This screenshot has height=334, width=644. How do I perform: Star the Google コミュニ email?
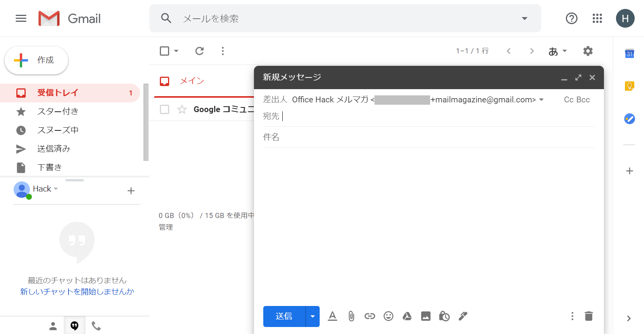182,109
